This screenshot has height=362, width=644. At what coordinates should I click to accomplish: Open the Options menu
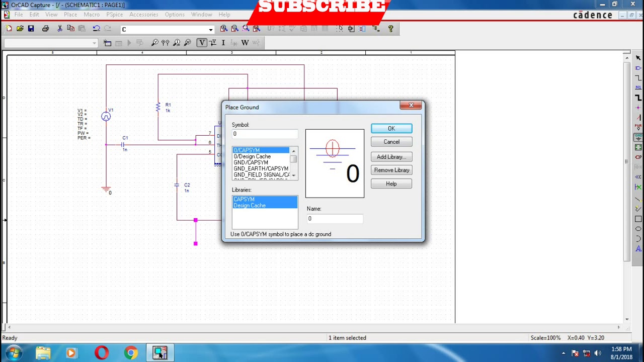(175, 15)
